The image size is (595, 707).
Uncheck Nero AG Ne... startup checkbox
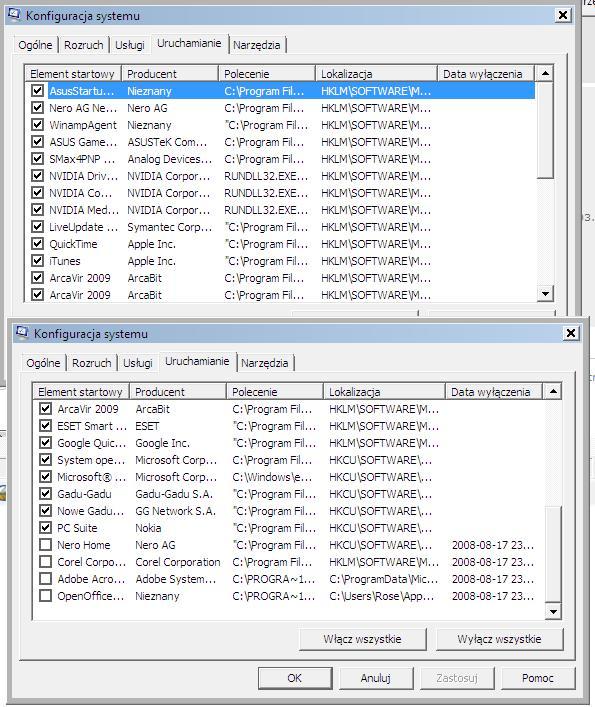[x=37, y=108]
